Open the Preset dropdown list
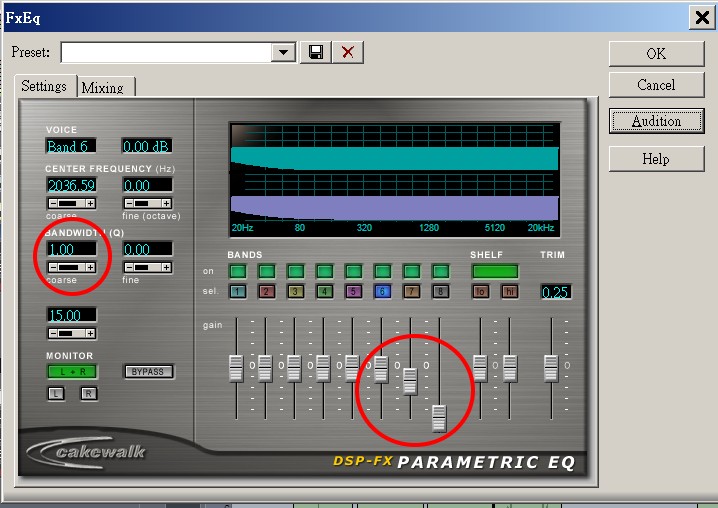718x508 pixels. (283, 52)
